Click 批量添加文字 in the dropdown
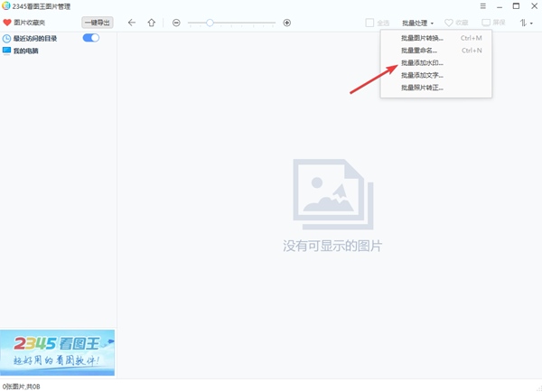 click(x=423, y=75)
